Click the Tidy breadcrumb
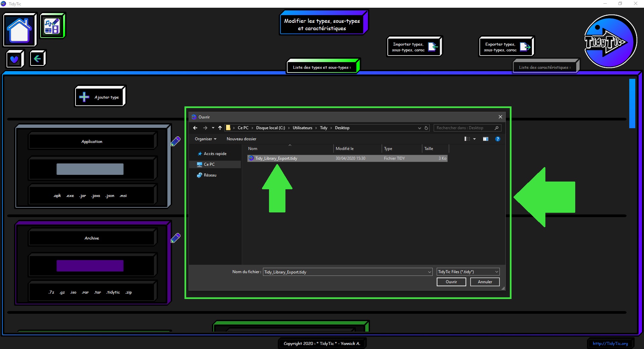Screen dimensions: 644x349 (x=323, y=128)
